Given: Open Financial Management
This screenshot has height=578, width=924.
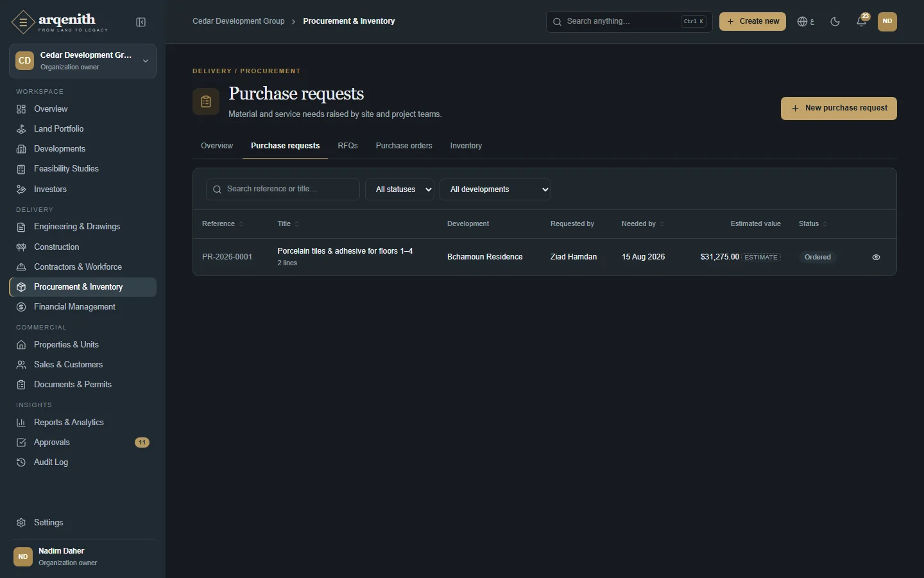Looking at the screenshot, I should click(x=83, y=307).
